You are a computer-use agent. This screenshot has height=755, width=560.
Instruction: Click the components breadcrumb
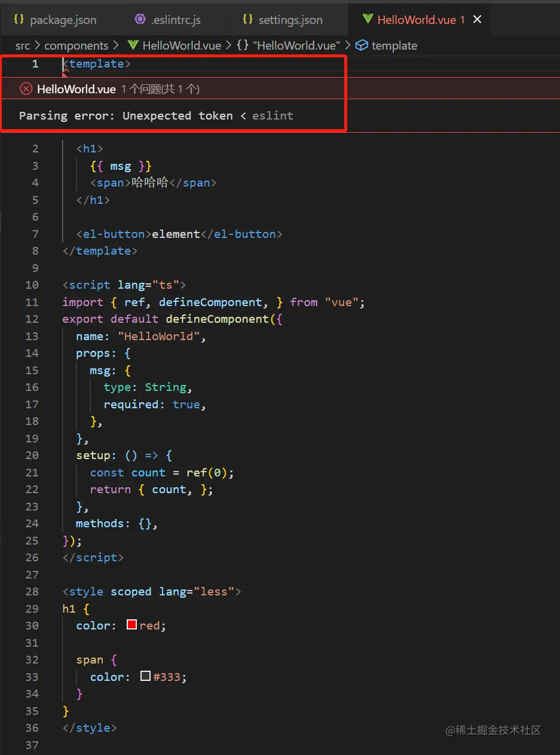pyautogui.click(x=76, y=45)
